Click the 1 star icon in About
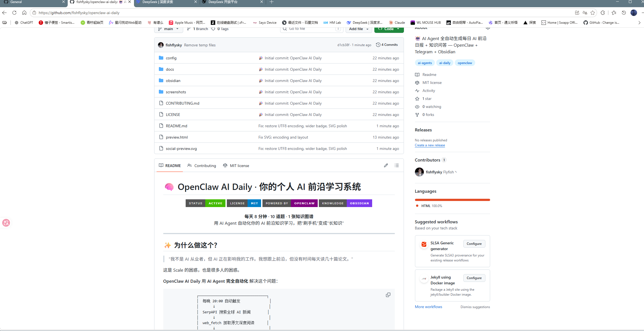The width and height of the screenshot is (644, 331). tap(417, 99)
